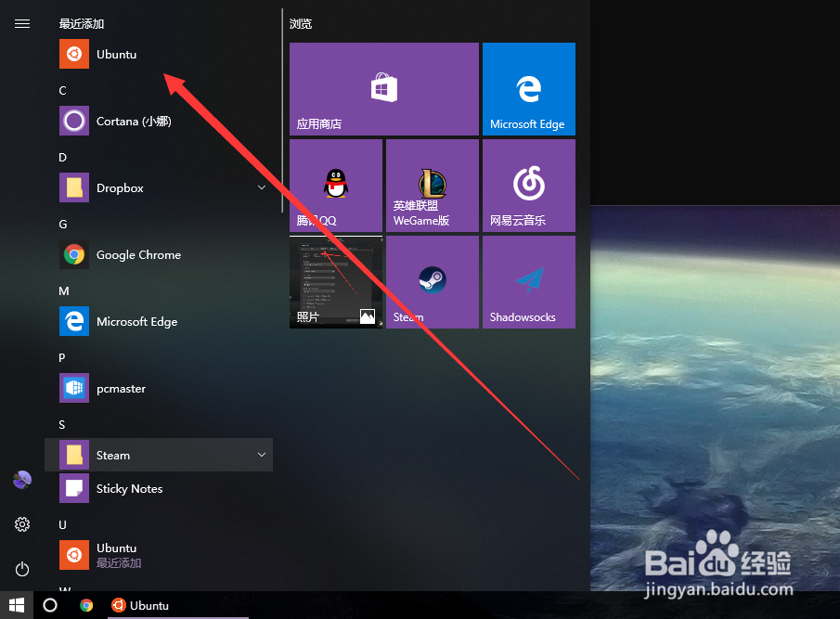Open Cortana circle on the taskbar
The image size is (840, 619).
(x=50, y=605)
